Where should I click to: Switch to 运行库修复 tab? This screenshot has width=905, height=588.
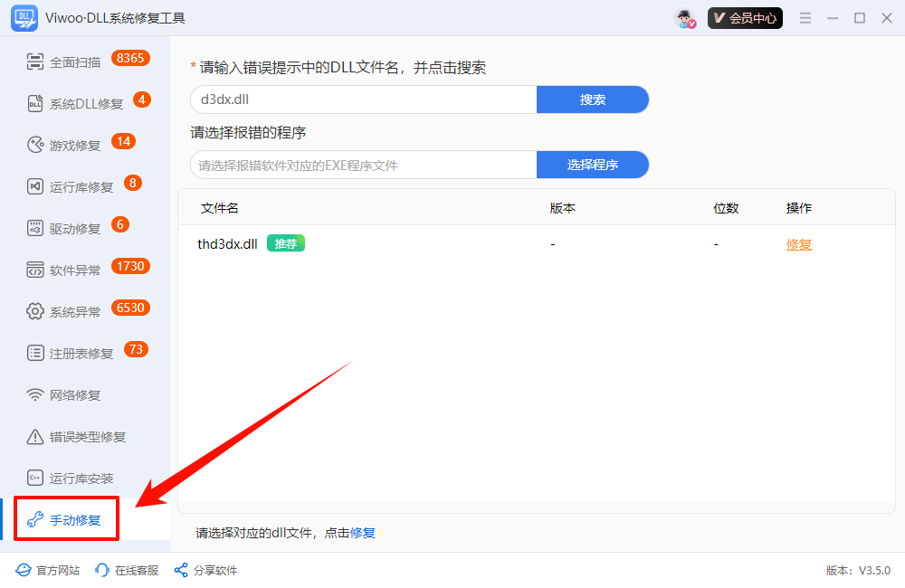pos(81,187)
